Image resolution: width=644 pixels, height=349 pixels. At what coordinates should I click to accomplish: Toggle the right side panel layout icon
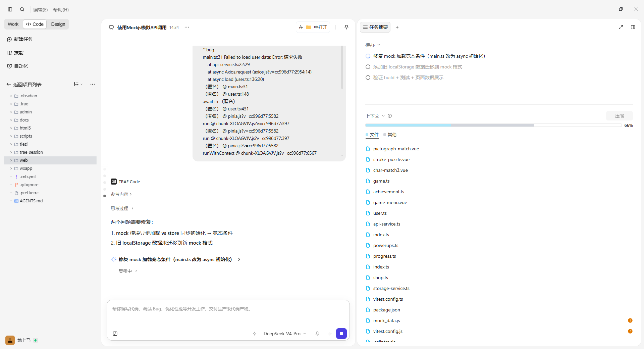633,27
